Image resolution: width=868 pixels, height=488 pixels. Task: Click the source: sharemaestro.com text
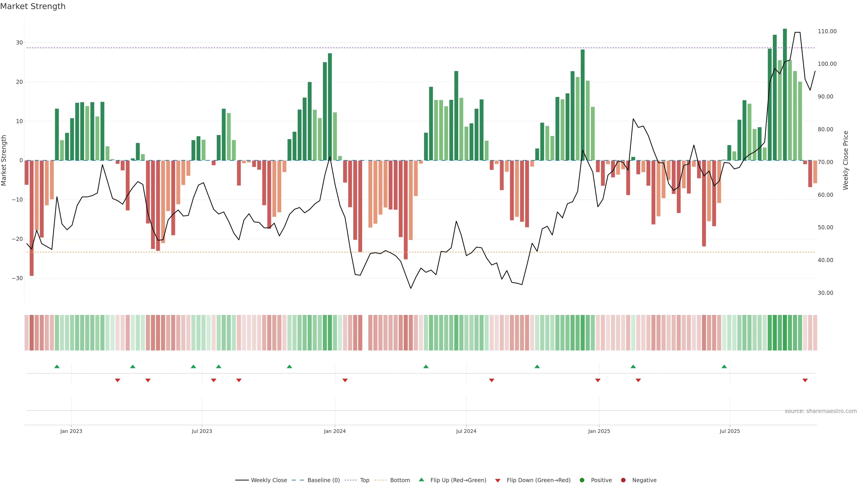[x=821, y=411]
